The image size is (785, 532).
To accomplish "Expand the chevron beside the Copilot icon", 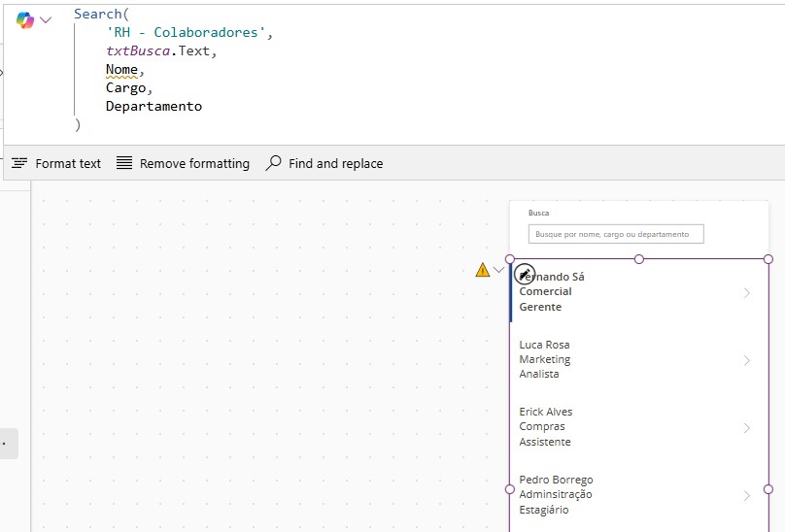I will (46, 20).
